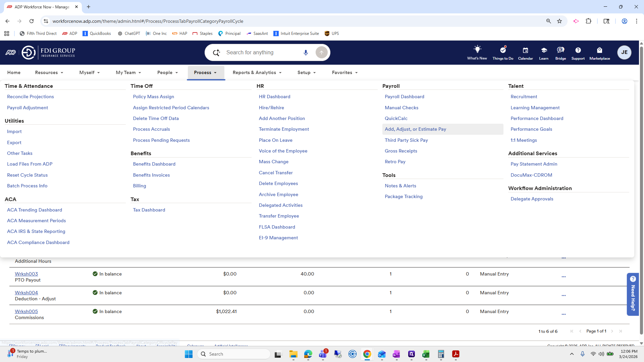Open the JE profile avatar menu
The image size is (644, 362).
coord(624,52)
